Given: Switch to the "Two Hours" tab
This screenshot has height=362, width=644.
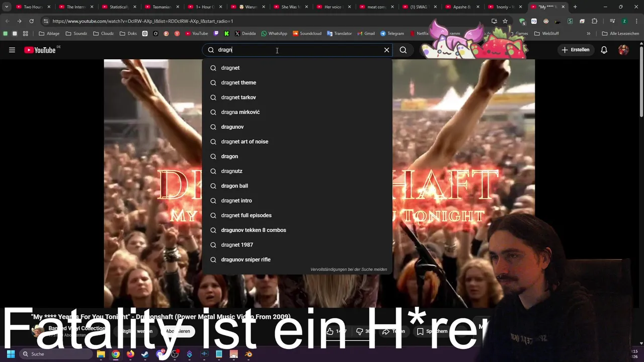Looking at the screenshot, I should pos(33,7).
